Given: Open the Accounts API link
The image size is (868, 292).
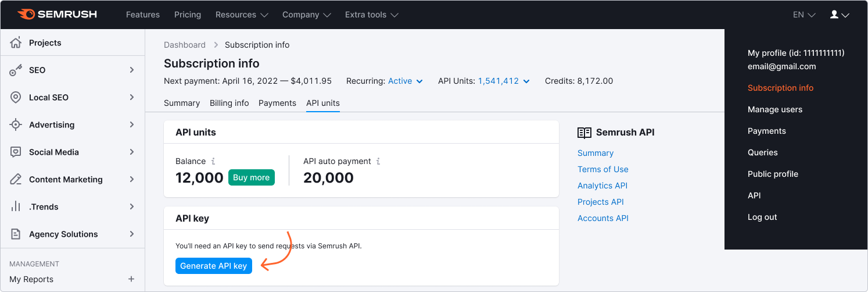Looking at the screenshot, I should (x=603, y=218).
